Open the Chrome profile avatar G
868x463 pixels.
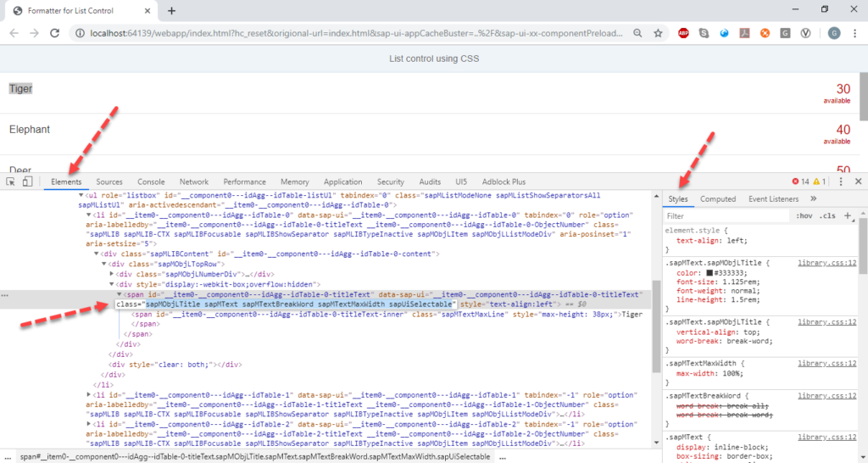(x=834, y=33)
